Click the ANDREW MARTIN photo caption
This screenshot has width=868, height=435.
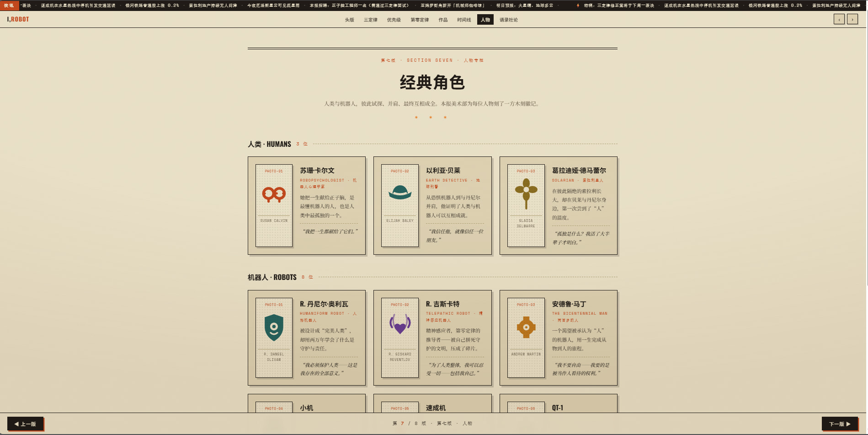pyautogui.click(x=526, y=354)
